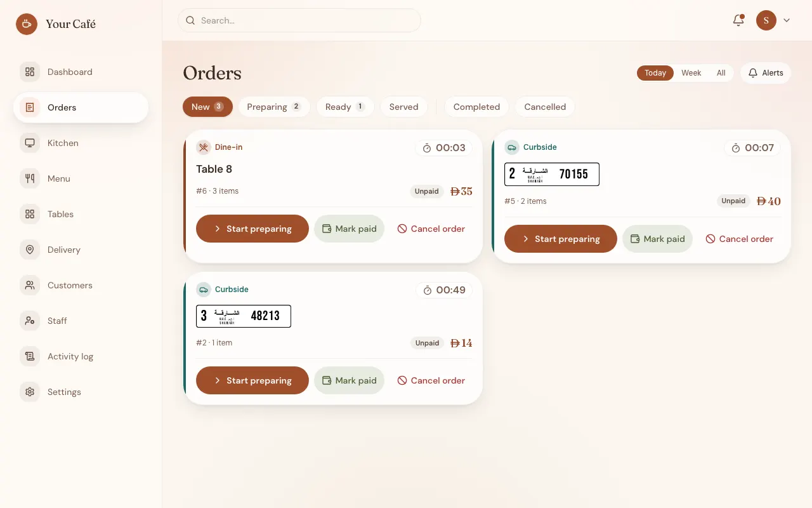Open the Completed tab

(x=476, y=107)
